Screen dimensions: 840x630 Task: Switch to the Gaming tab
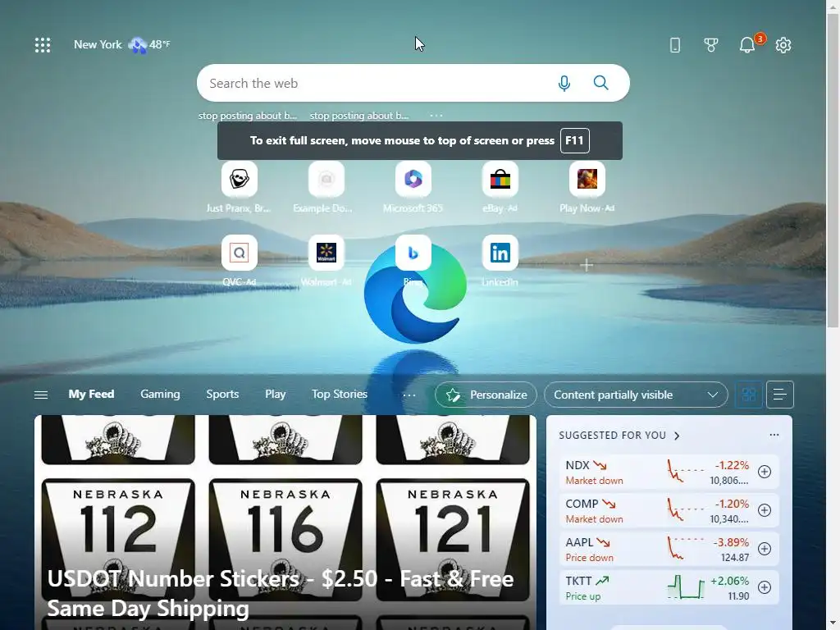(x=160, y=395)
